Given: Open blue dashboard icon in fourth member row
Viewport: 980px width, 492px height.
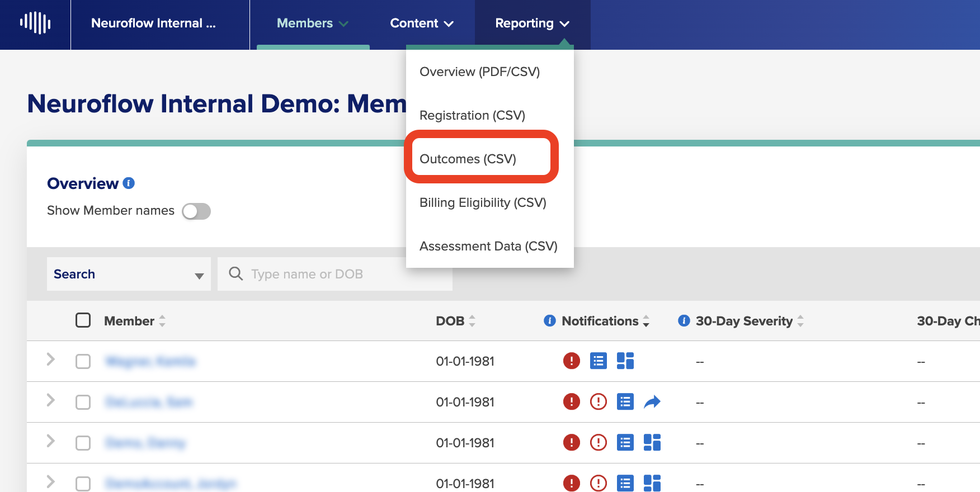Looking at the screenshot, I should coord(652,483).
